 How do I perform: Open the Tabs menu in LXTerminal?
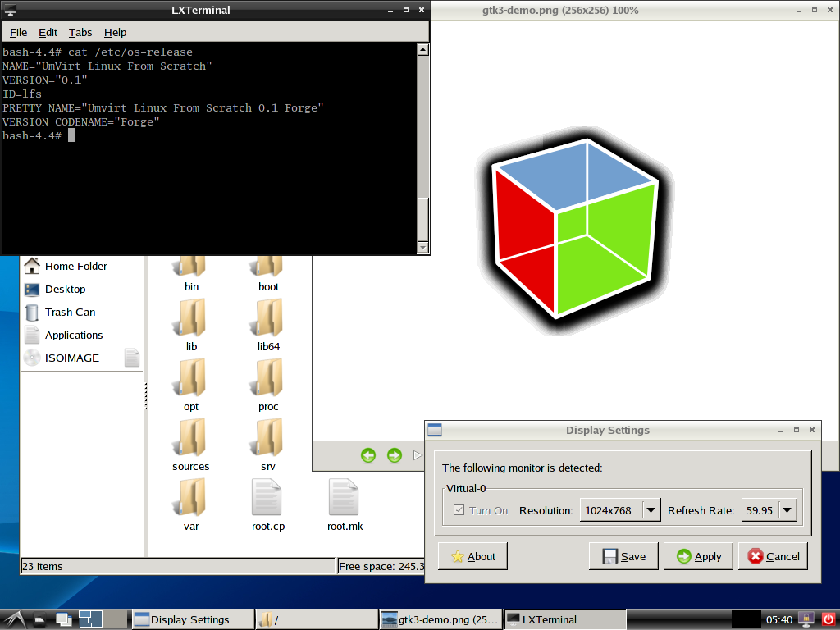coord(80,32)
